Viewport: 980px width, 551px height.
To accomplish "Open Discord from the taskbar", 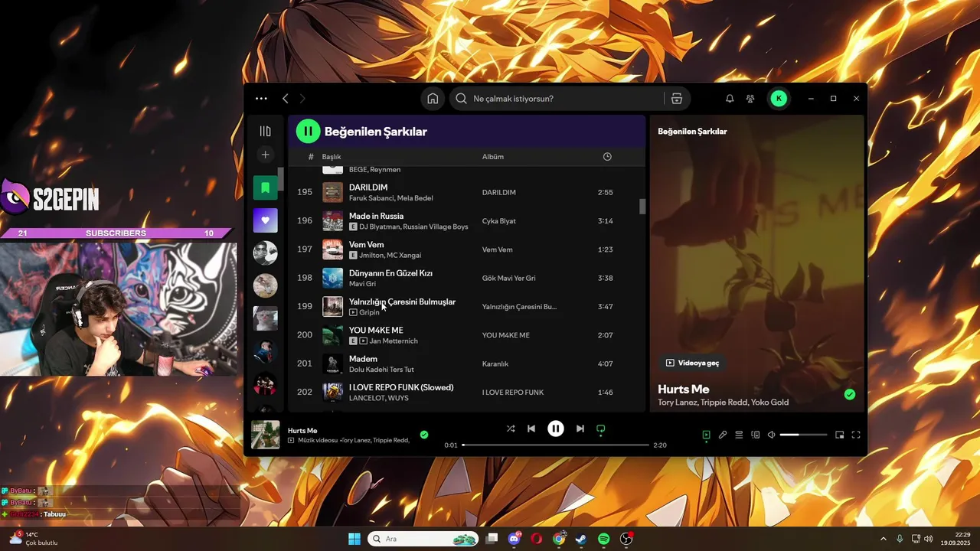I will point(514,539).
